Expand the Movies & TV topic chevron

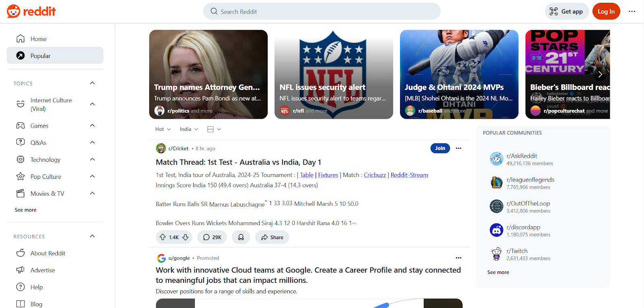[93, 193]
